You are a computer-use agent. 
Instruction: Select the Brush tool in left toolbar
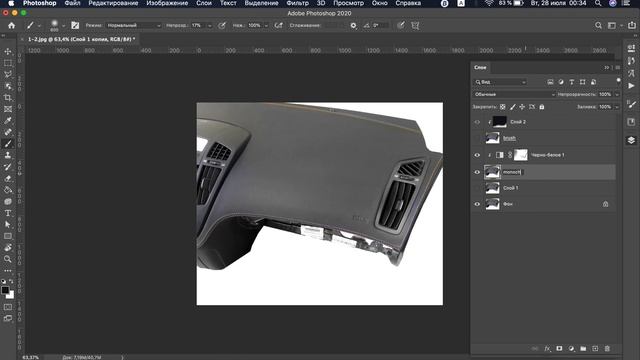click(8, 144)
